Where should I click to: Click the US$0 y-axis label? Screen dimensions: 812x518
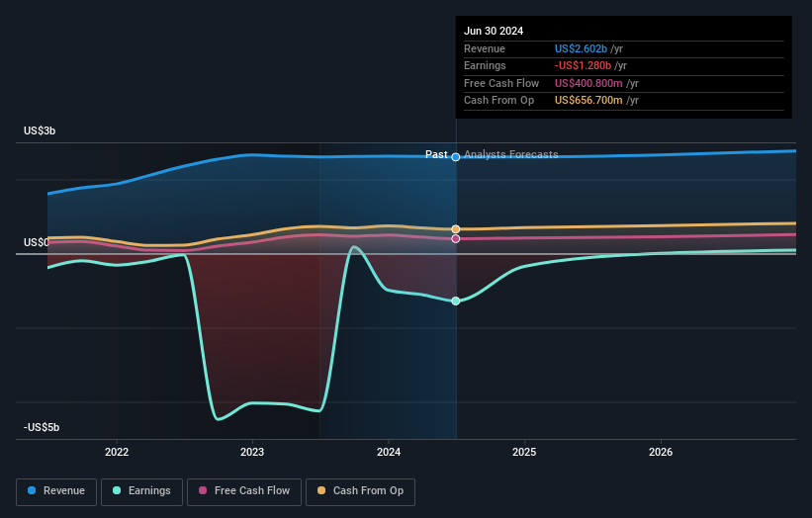point(37,243)
